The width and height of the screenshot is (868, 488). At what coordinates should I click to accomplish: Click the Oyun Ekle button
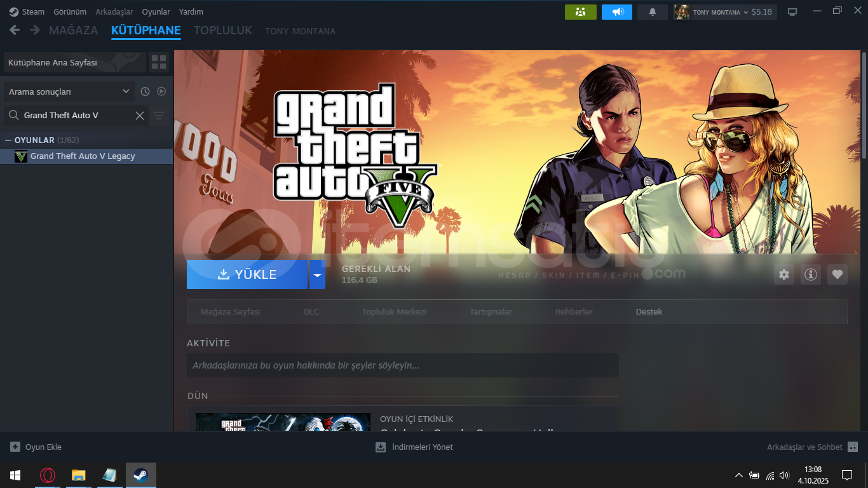point(36,447)
